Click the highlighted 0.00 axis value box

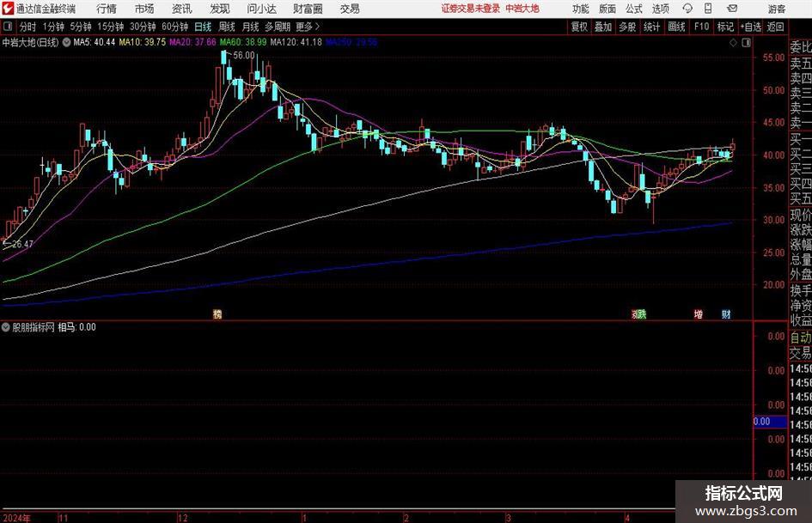770,422
